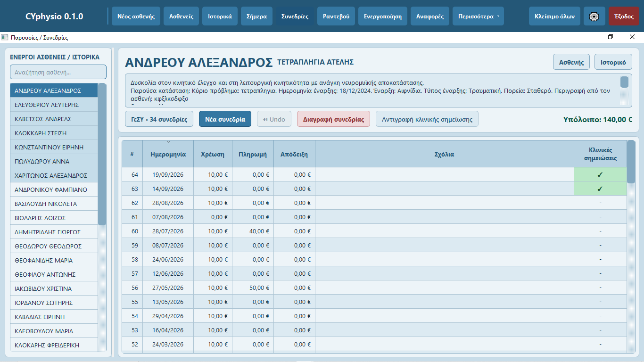The image size is (644, 362).
Task: Select patient ΚΑΒΑΔΙΑΣ ΕΙΡΗΝΗ
Action: click(x=54, y=317)
